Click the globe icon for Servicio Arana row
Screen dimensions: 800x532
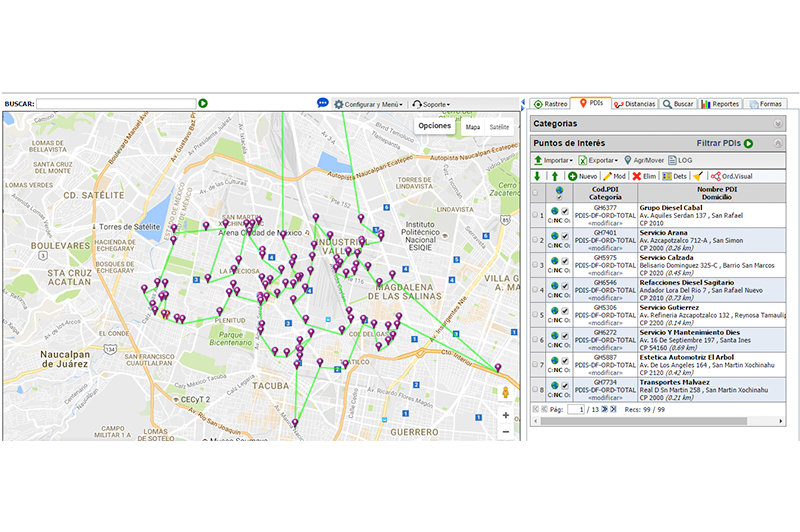[555, 236]
